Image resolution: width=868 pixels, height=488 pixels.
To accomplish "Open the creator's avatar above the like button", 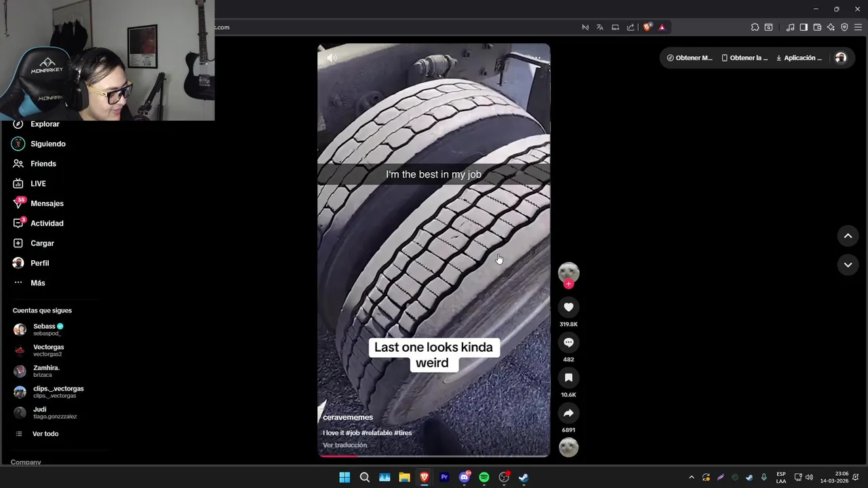I will [568, 272].
